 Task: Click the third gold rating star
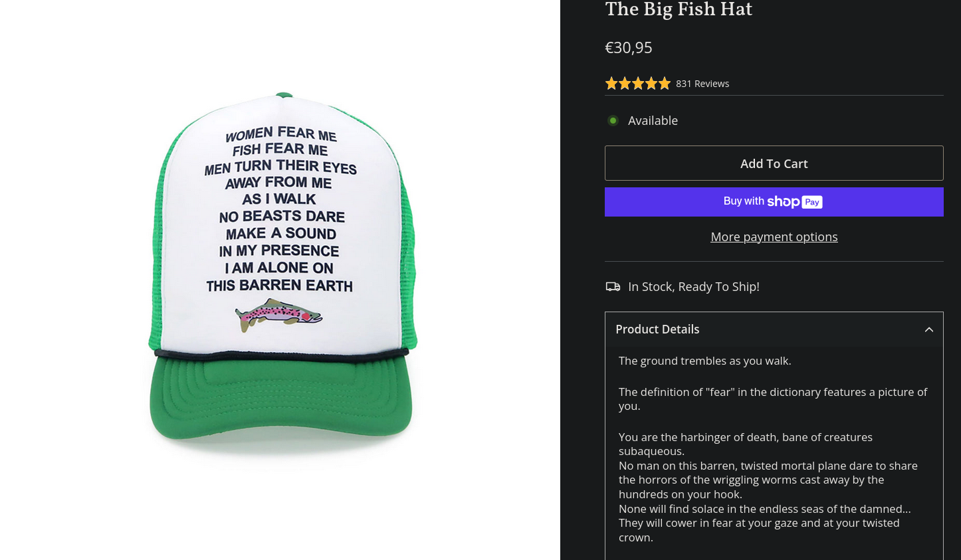click(x=638, y=84)
